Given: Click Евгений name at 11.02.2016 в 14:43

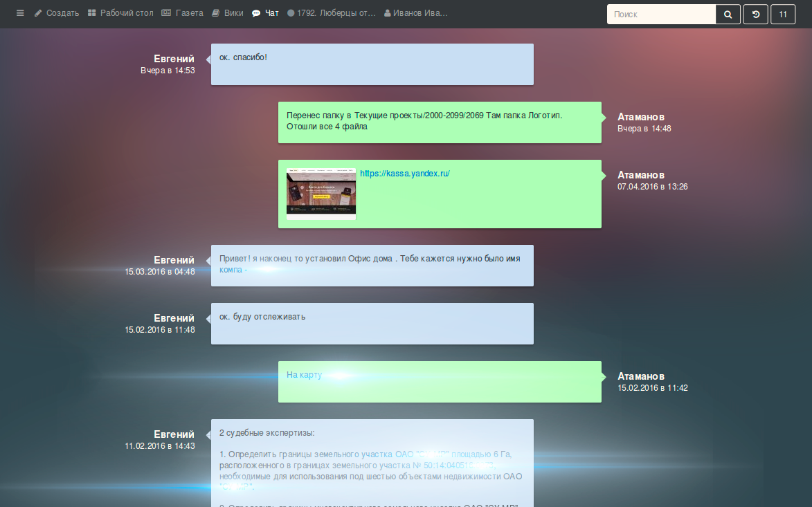Looking at the screenshot, I should click(174, 434).
